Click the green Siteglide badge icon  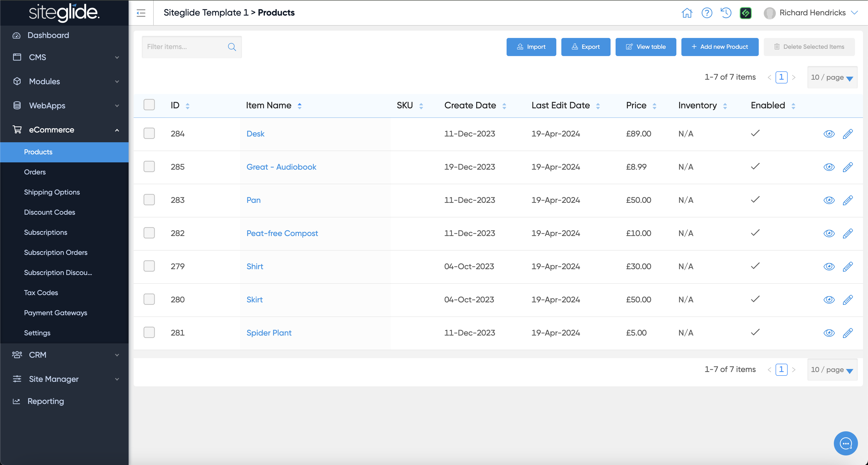click(745, 13)
